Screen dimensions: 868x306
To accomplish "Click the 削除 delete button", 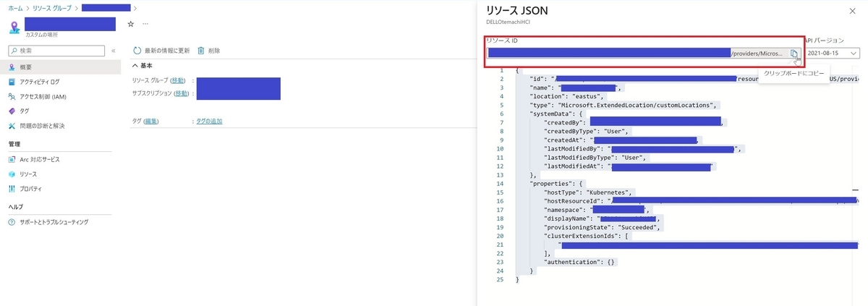I will [x=208, y=51].
